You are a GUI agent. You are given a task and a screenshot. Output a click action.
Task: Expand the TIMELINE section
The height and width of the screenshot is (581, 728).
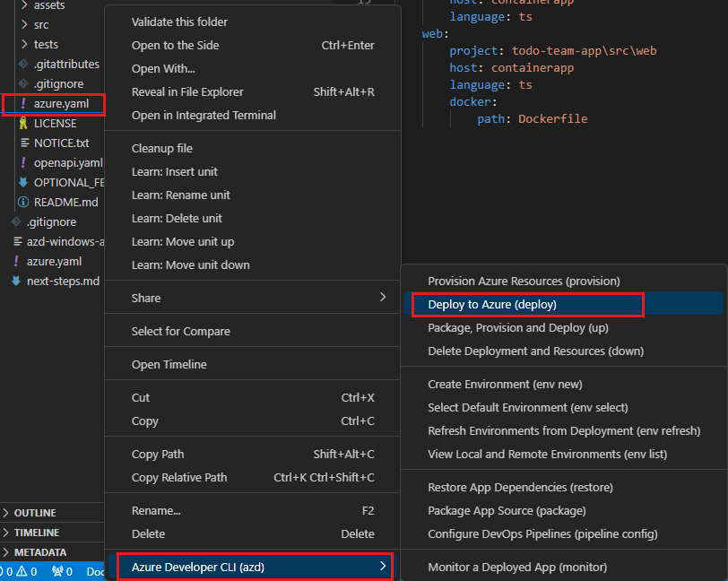coord(6,533)
